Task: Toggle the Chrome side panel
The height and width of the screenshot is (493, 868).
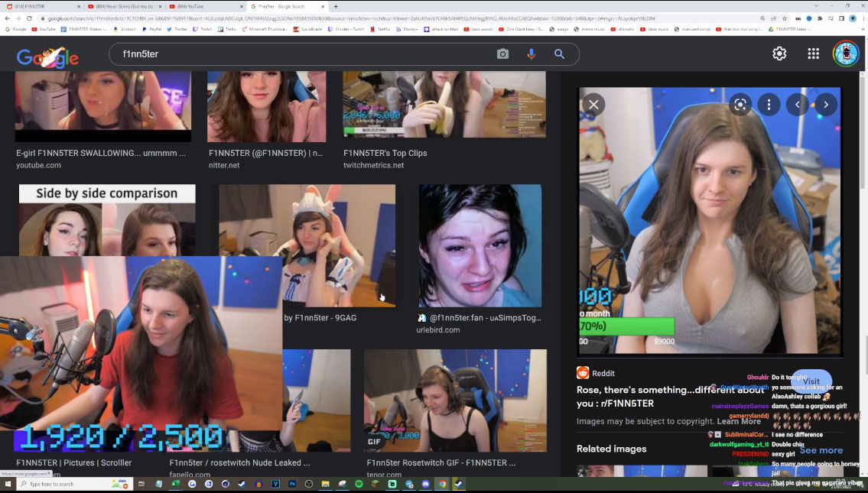Action: point(841,18)
